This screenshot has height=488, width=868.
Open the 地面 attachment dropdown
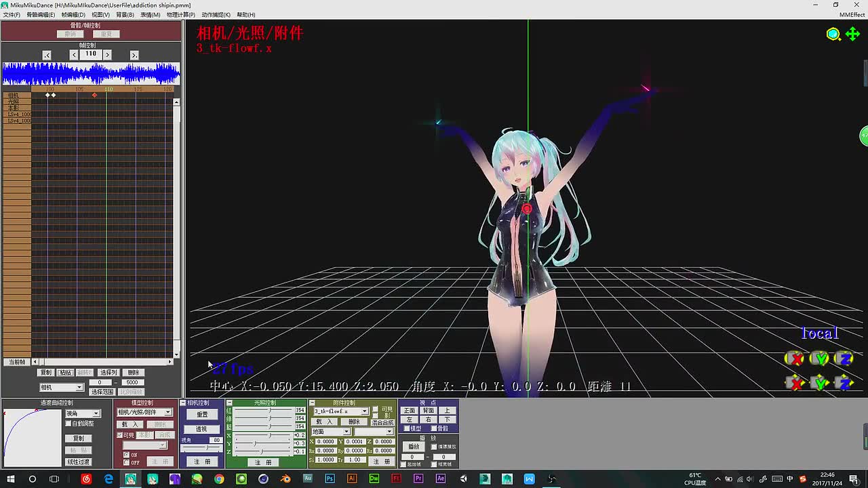[331, 432]
